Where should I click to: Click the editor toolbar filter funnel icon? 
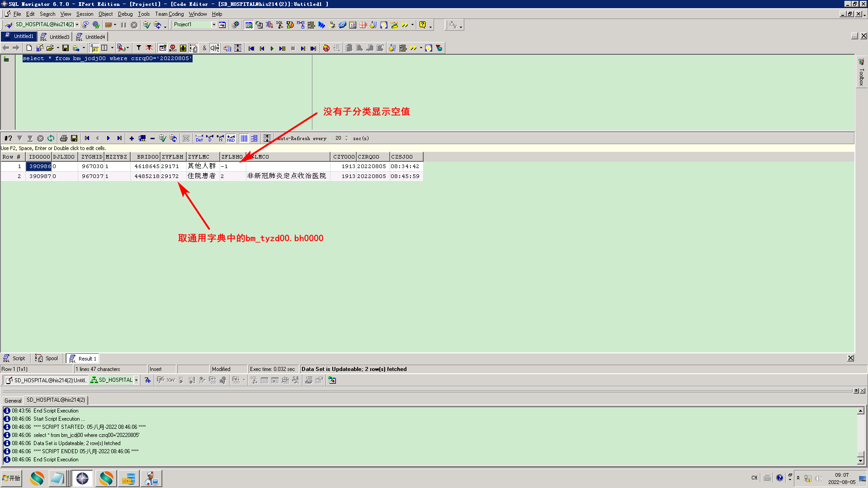139,48
